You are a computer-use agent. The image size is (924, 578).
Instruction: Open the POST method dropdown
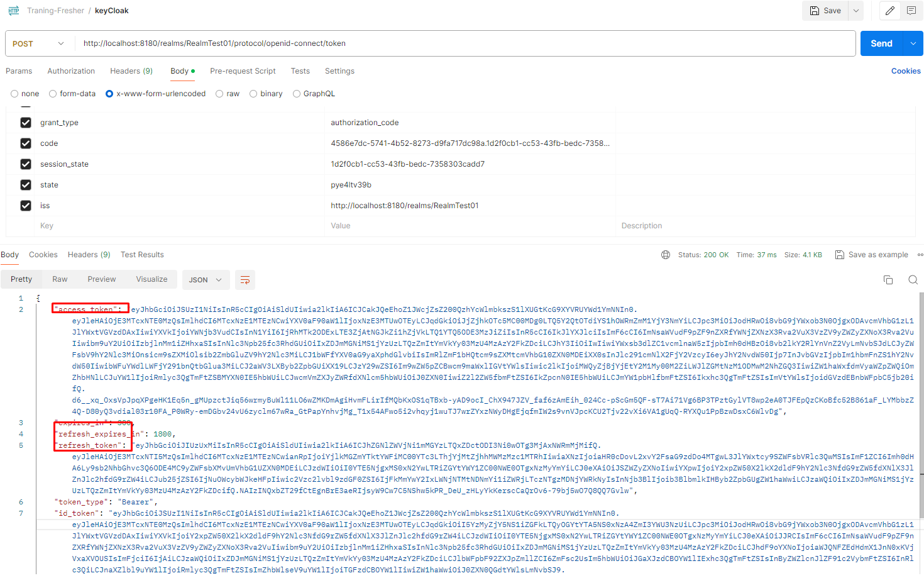(x=38, y=43)
